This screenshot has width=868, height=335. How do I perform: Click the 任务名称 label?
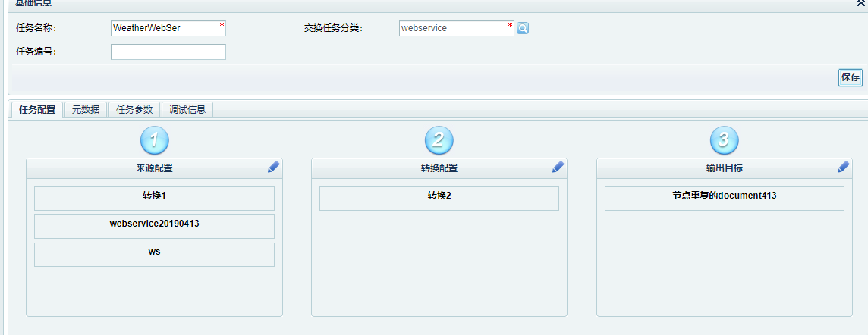pos(36,28)
